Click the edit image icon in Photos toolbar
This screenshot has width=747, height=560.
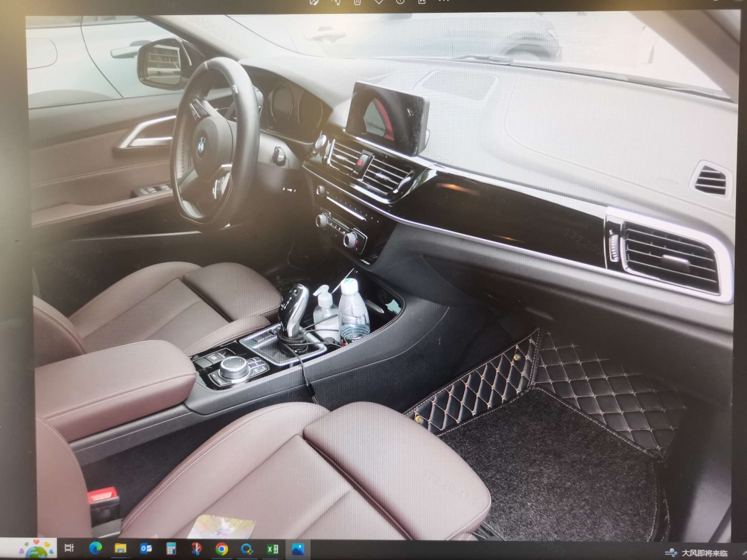tap(315, 2)
